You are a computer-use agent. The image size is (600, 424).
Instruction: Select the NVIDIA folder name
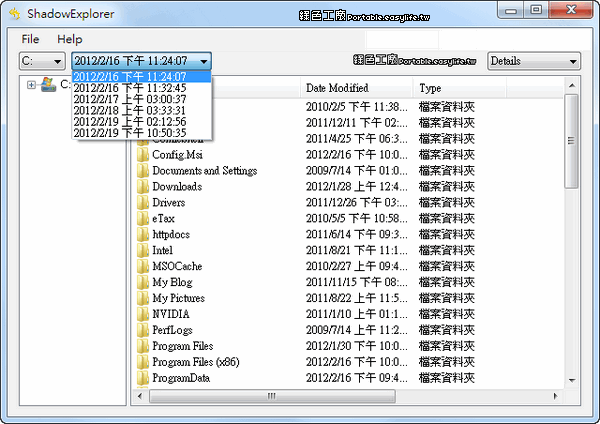point(171,314)
